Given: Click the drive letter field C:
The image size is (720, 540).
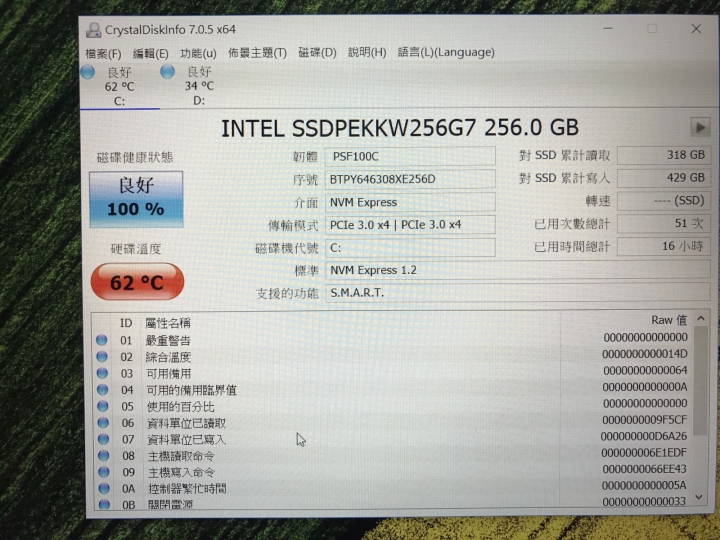Looking at the screenshot, I should (410, 248).
